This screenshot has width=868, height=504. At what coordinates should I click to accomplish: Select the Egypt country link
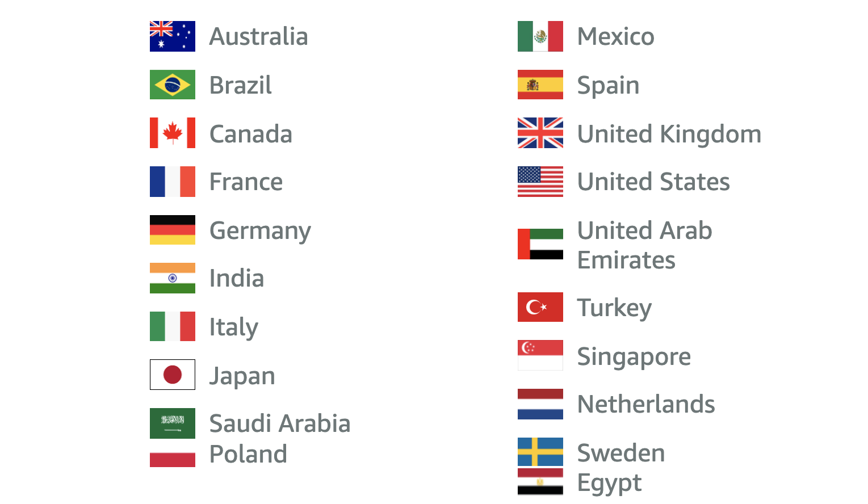click(609, 484)
